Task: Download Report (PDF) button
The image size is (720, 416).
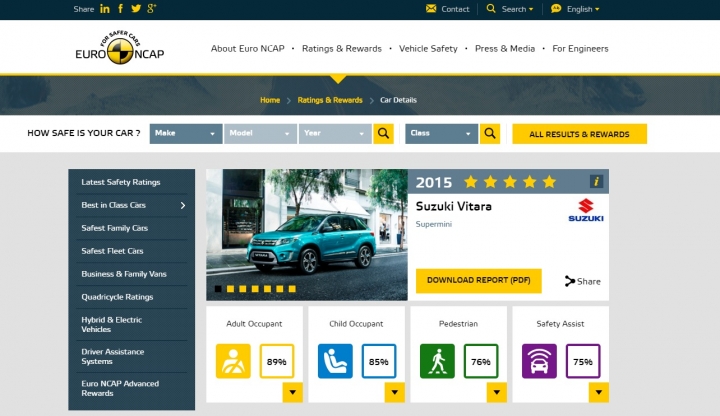Action: coord(478,281)
